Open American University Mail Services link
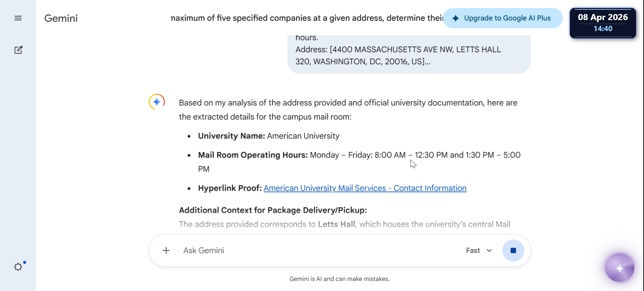This screenshot has width=644, height=291. pos(365,188)
